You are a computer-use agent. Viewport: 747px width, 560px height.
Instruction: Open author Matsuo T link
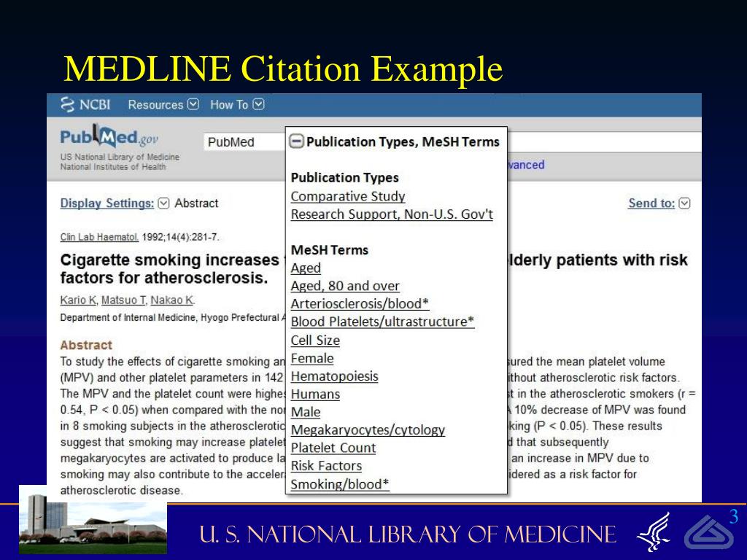click(124, 300)
